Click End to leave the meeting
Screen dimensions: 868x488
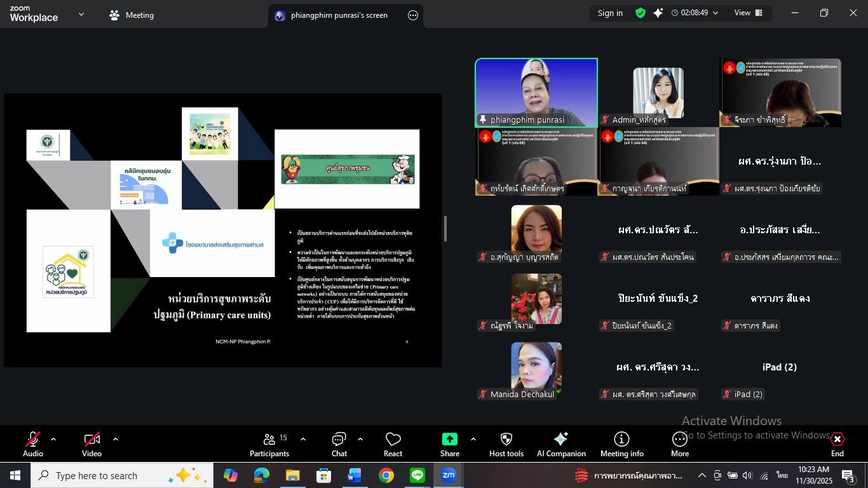click(837, 444)
